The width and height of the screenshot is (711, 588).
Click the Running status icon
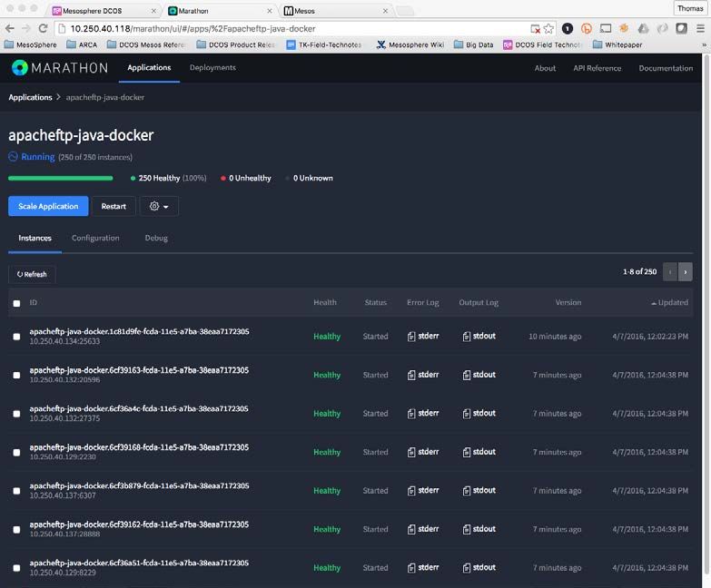click(x=13, y=156)
